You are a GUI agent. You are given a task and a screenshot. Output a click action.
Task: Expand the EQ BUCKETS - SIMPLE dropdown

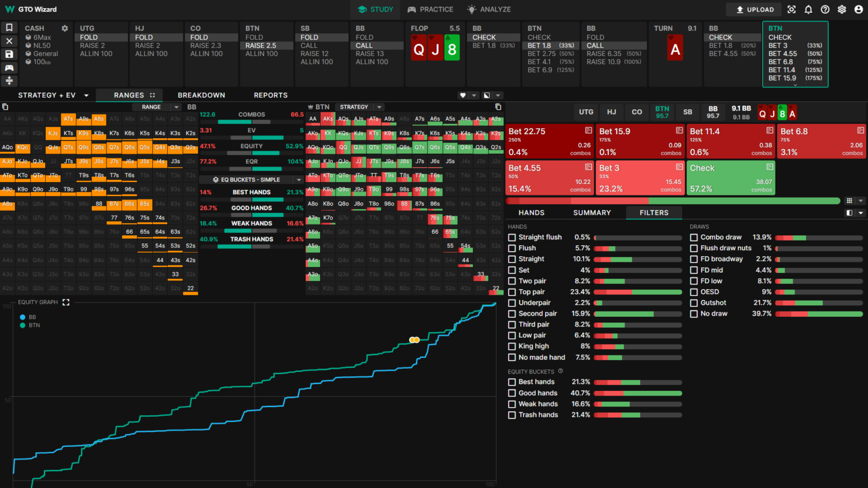tap(299, 180)
